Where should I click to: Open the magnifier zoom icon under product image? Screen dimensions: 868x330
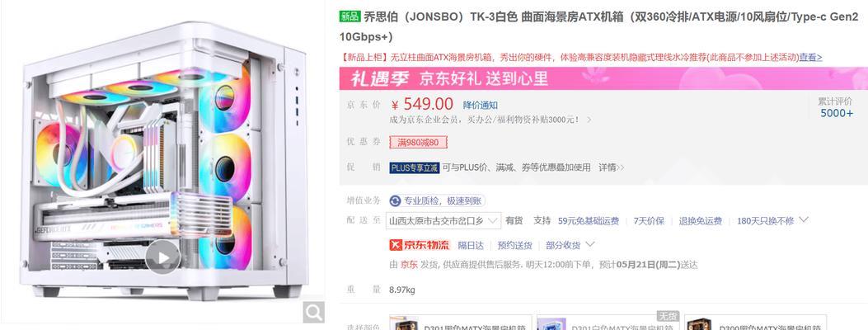click(313, 313)
